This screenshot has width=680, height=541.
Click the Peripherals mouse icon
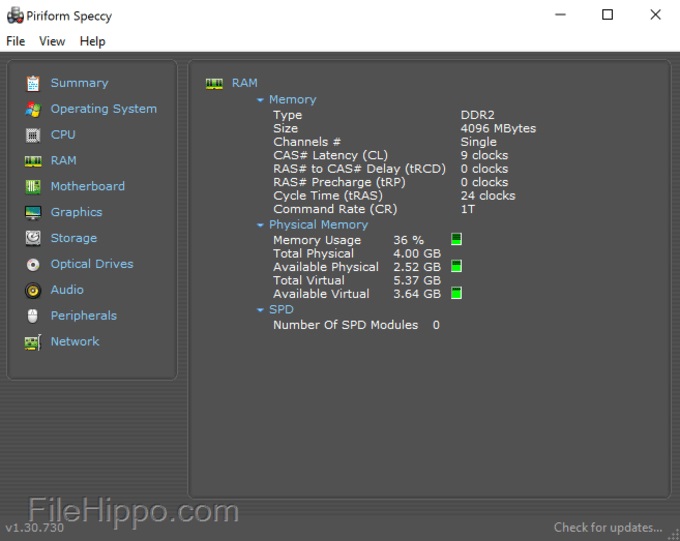(x=33, y=316)
